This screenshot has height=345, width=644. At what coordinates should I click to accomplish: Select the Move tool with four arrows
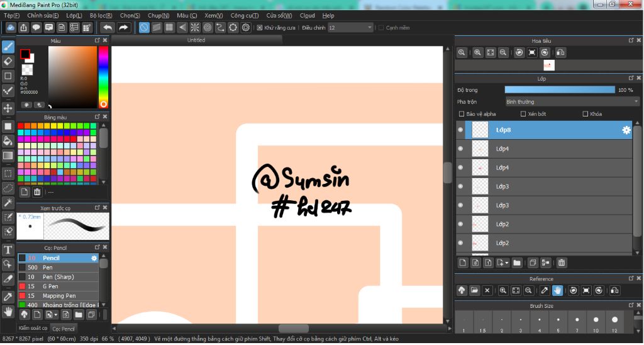(8, 108)
